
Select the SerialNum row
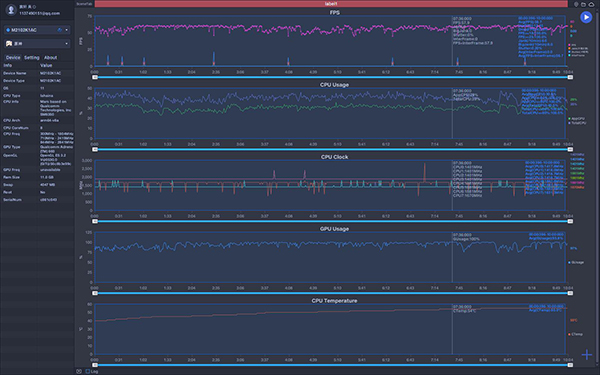click(x=37, y=200)
